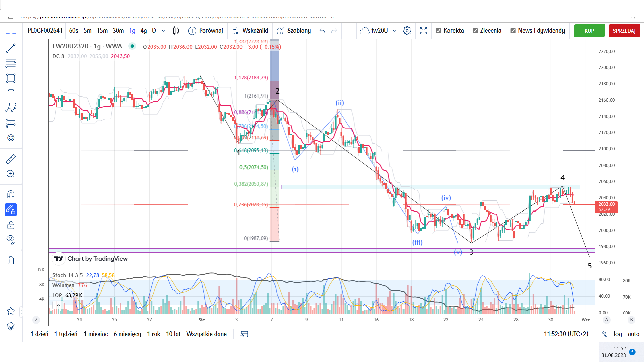The image size is (644, 362).
Task: Toggle the Zlecenia checkbox
Action: 475,31
